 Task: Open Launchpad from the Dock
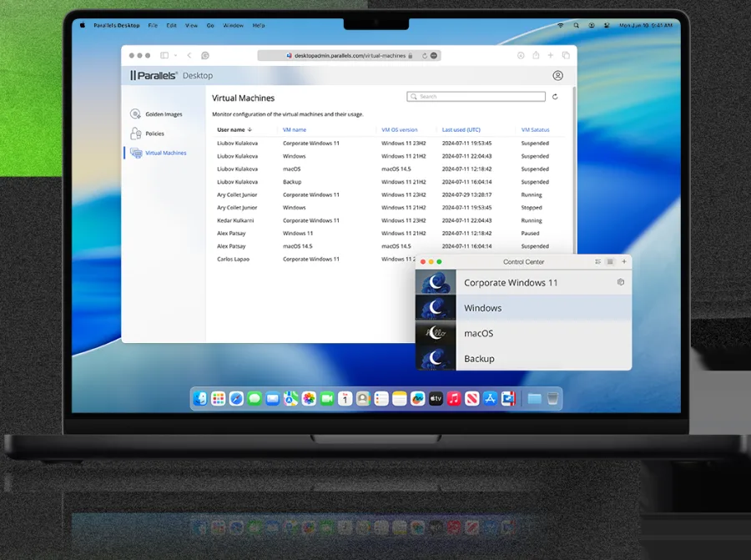(x=219, y=399)
